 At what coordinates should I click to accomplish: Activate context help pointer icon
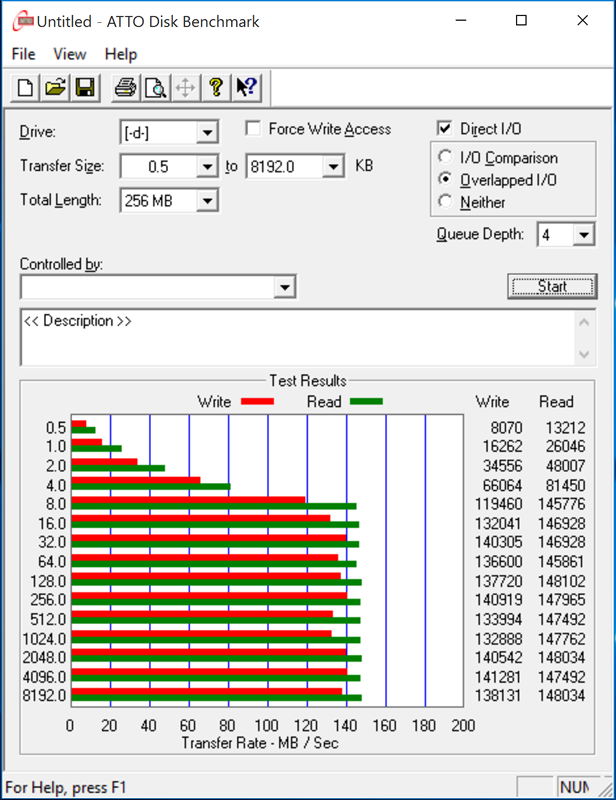247,88
